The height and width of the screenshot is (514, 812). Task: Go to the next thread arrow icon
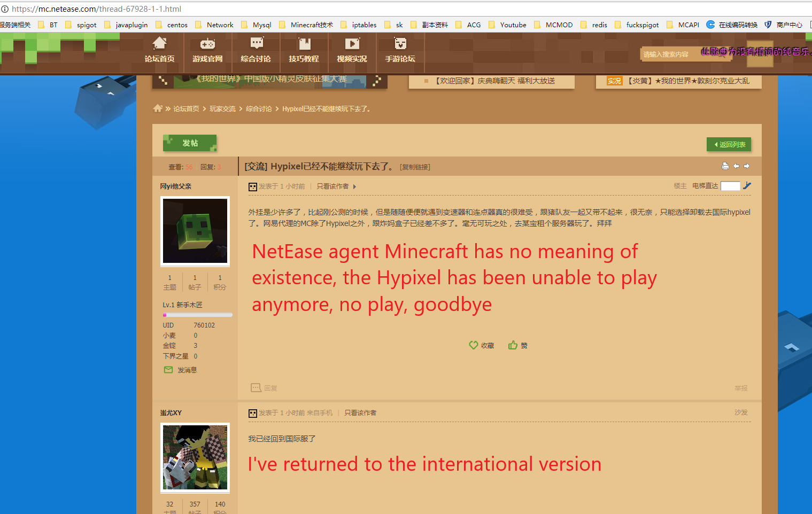tap(747, 166)
